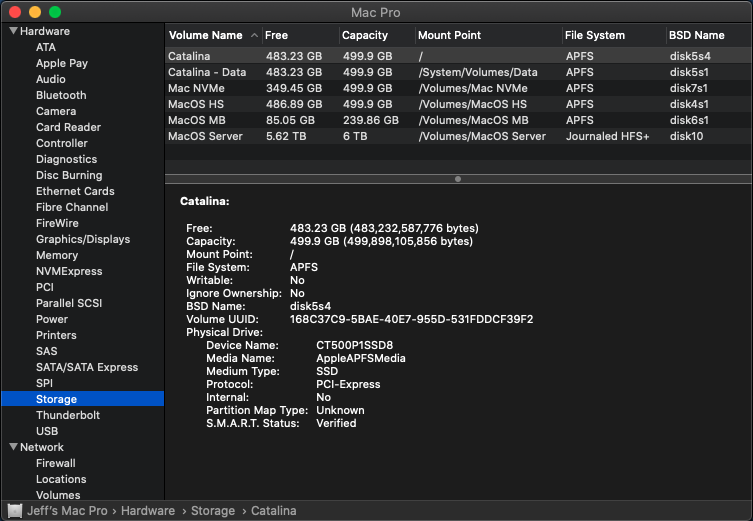The height and width of the screenshot is (521, 753).
Task: Click the 239.86 GB capacity cell
Action: click(x=371, y=120)
